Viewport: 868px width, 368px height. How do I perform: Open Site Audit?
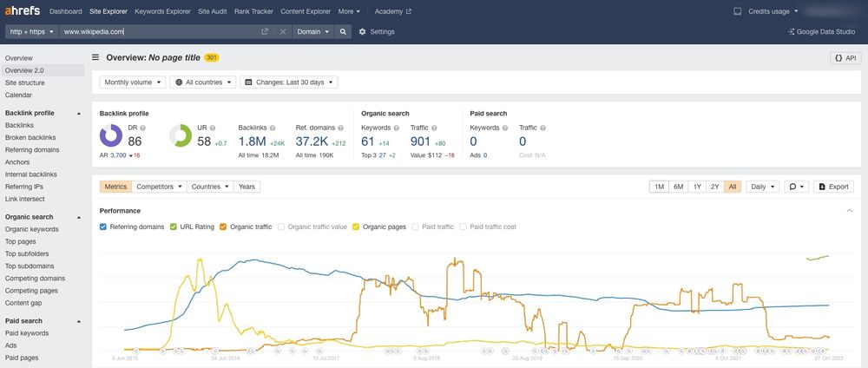(x=212, y=11)
